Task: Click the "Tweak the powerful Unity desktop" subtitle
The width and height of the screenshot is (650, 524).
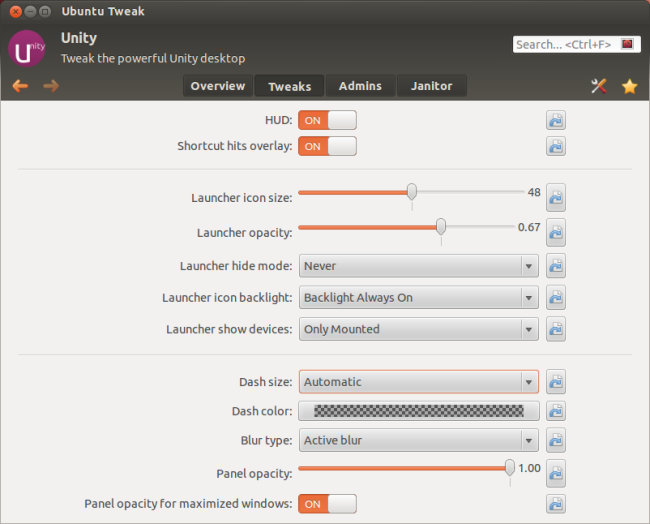Action: point(153,58)
